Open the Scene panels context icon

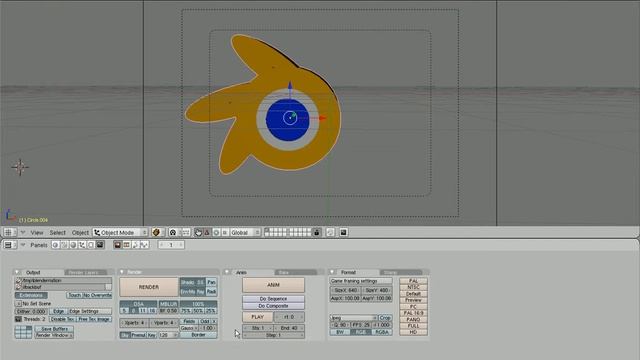coord(100,245)
